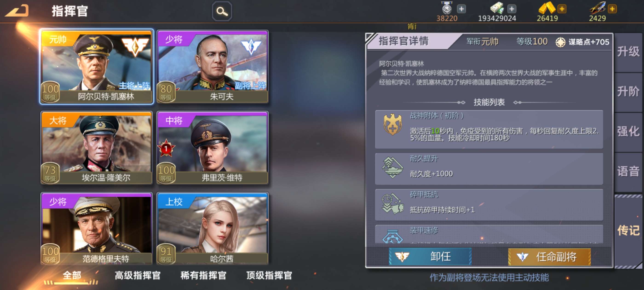Tap the 碎甲抵抗 skill icon
Screen dimensions: 644x290
393,203
